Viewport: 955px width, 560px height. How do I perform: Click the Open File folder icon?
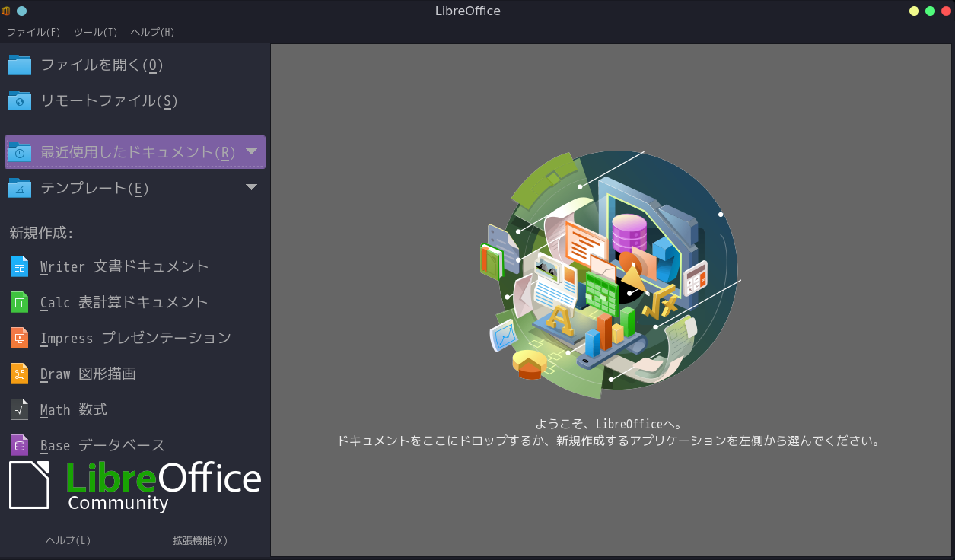click(20, 65)
